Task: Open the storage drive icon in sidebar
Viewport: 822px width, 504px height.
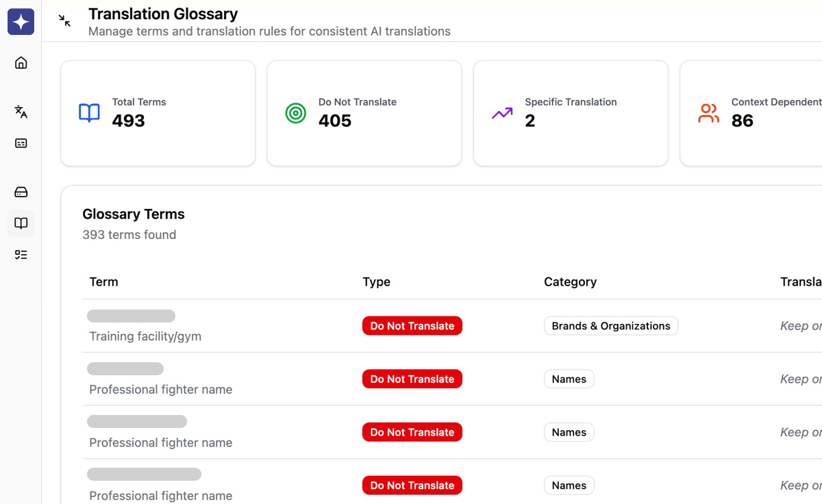Action: (21, 192)
